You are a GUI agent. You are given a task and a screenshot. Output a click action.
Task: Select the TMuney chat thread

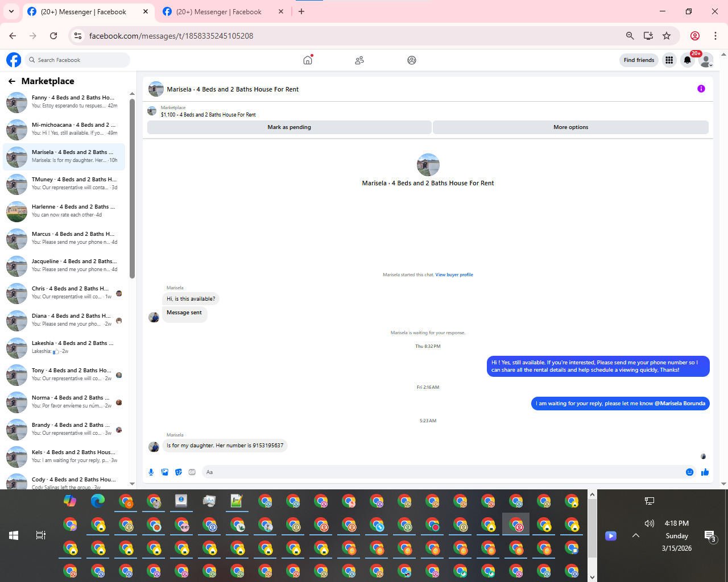(x=64, y=184)
